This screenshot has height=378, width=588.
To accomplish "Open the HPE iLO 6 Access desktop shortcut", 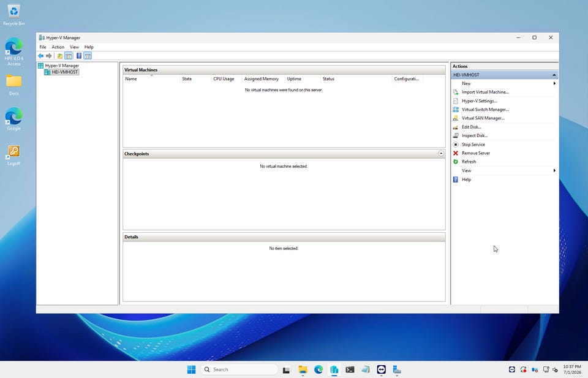I will 14,51.
